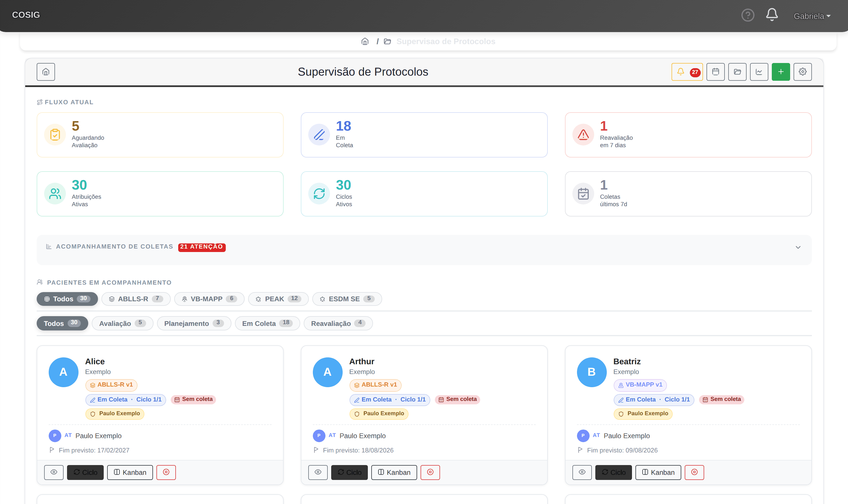Filter by ESDM SE protocol
Viewport: 848px width, 504px height.
click(x=347, y=299)
